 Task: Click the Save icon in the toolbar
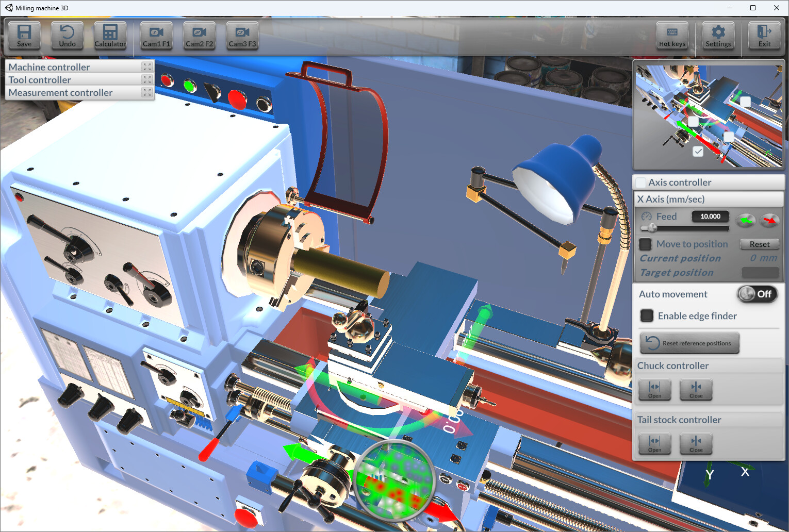[24, 35]
